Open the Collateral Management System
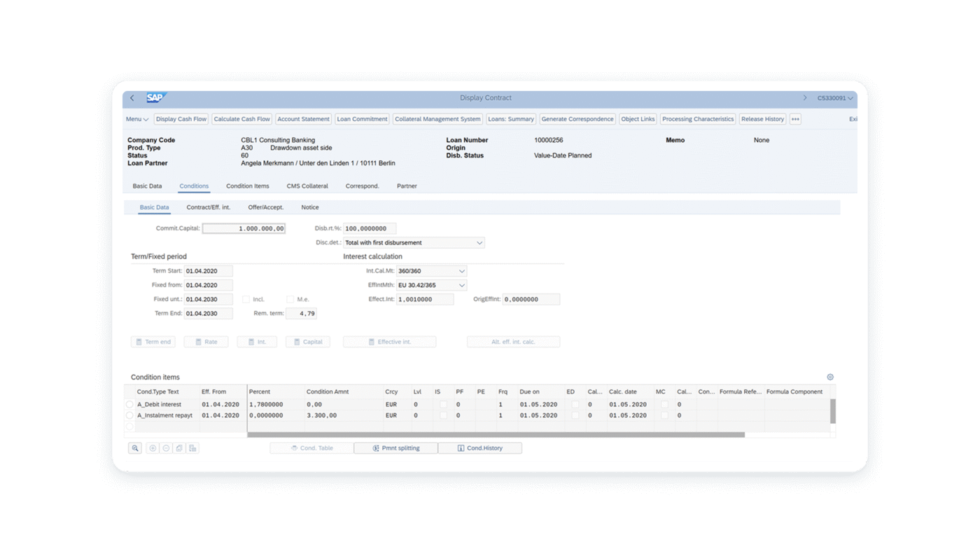Screen dimensions: 980x552 tap(437, 118)
